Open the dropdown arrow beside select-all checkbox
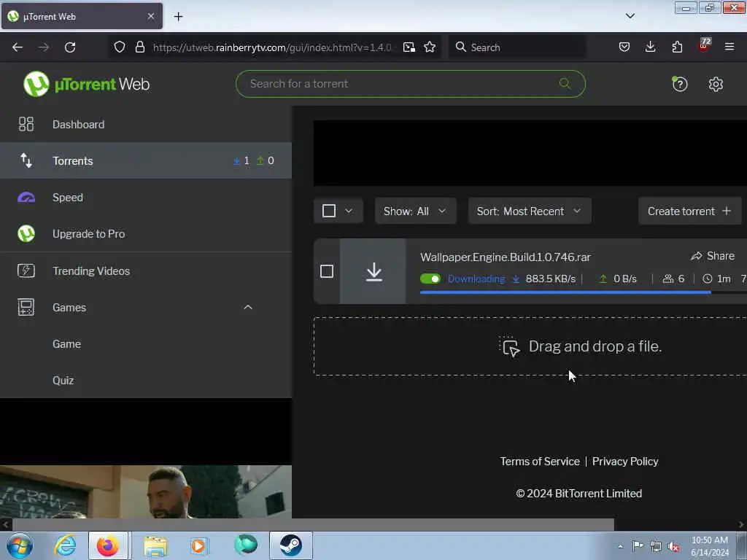Image resolution: width=747 pixels, height=560 pixels. click(x=349, y=211)
